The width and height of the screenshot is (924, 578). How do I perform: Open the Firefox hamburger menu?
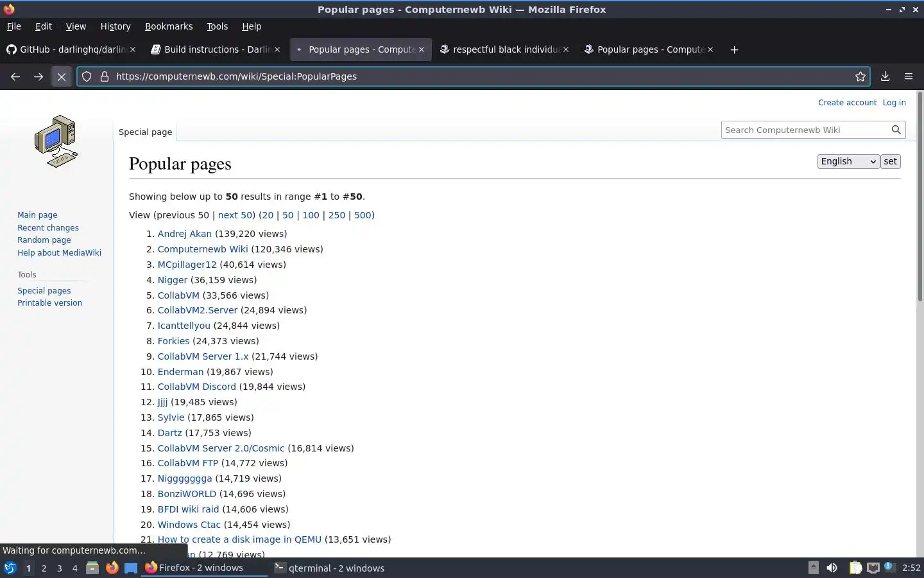click(x=908, y=76)
